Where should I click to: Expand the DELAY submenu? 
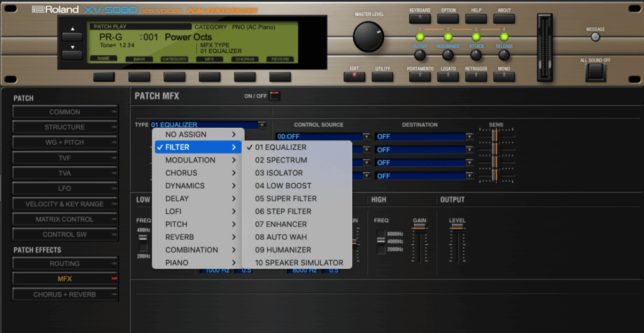pos(198,198)
